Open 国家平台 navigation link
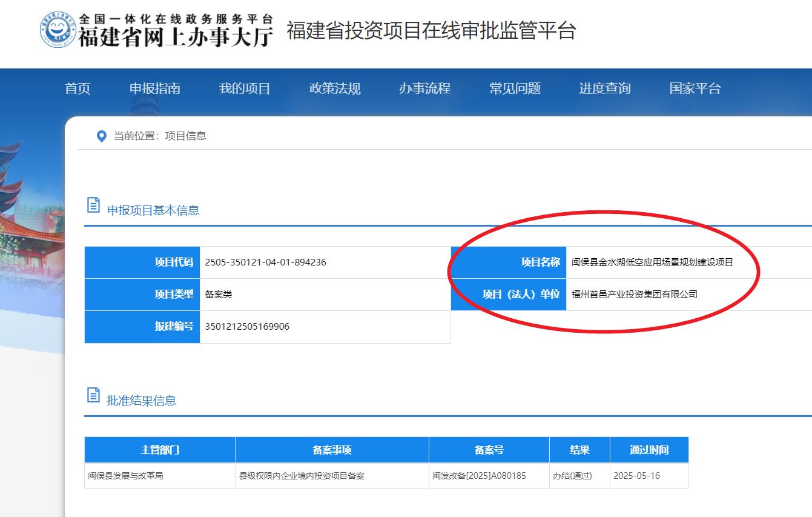 (695, 88)
